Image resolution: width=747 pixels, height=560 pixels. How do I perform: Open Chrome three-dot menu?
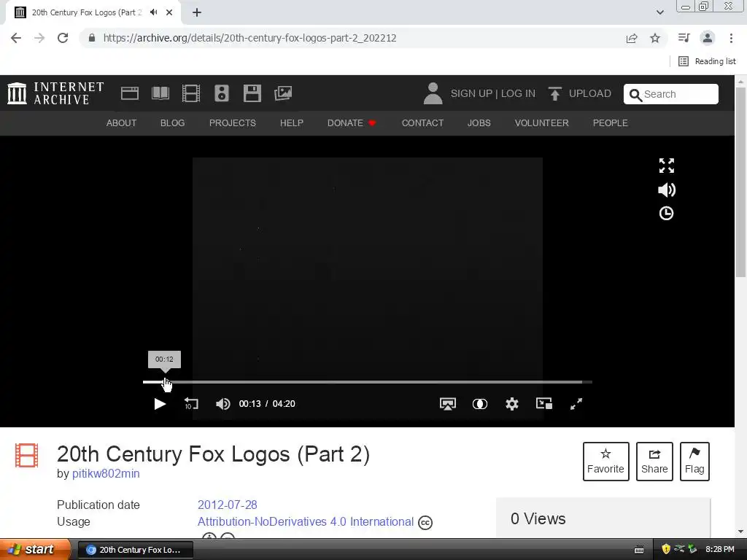coord(731,38)
